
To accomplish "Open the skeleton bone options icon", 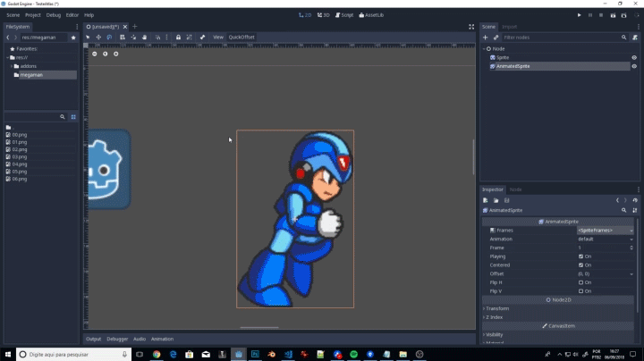I will point(202,38).
